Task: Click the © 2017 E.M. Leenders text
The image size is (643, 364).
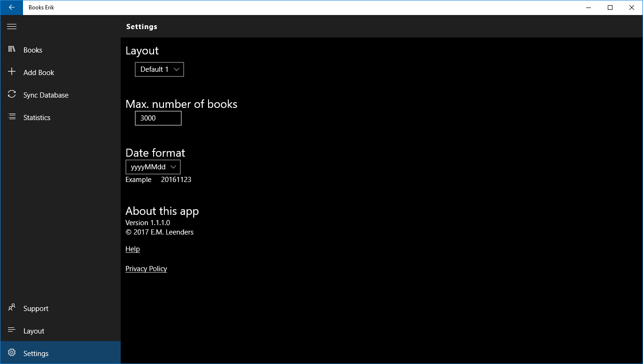Action: pos(159,232)
